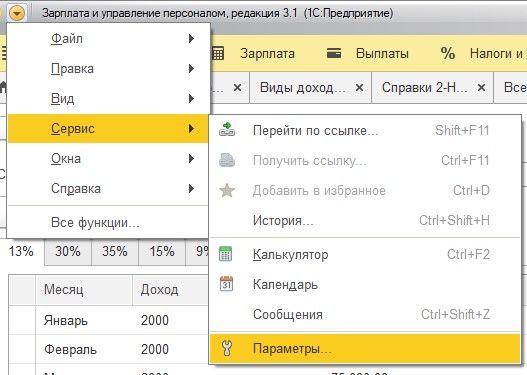Select the Январь table cell

pyautogui.click(x=83, y=320)
